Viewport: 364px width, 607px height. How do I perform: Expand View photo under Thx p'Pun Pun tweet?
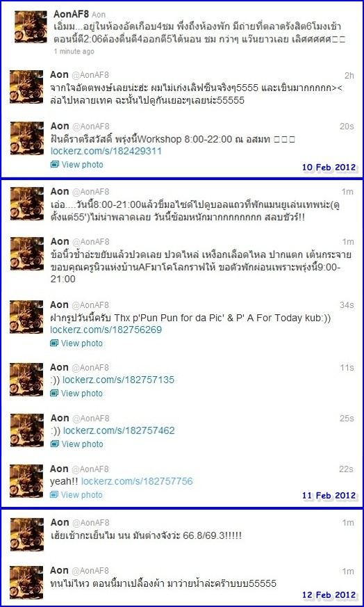tap(82, 343)
